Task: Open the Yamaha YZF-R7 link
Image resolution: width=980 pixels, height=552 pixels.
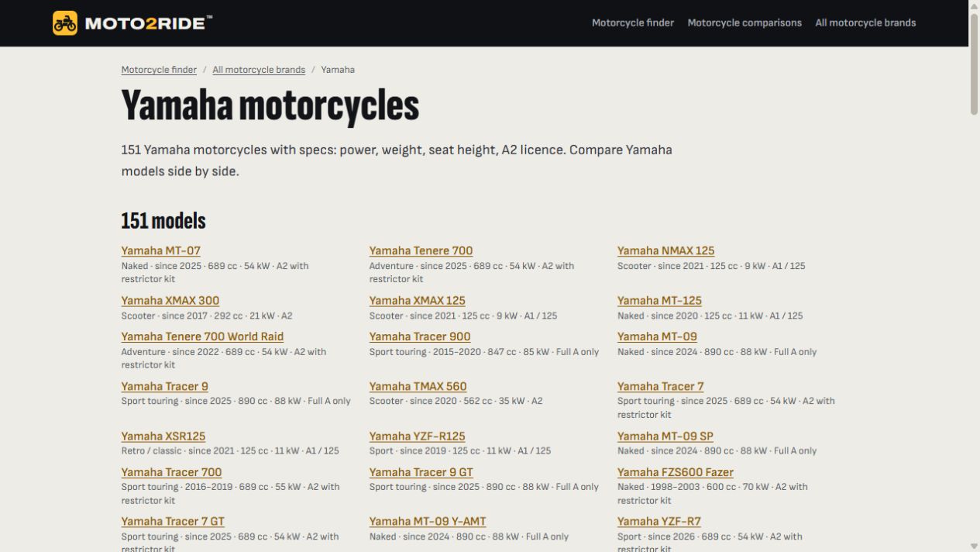Action: click(658, 523)
